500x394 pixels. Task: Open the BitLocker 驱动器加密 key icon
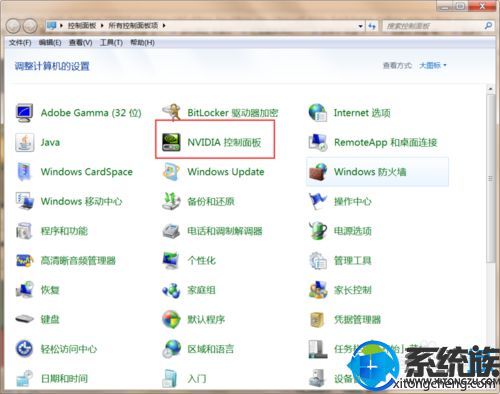point(171,112)
